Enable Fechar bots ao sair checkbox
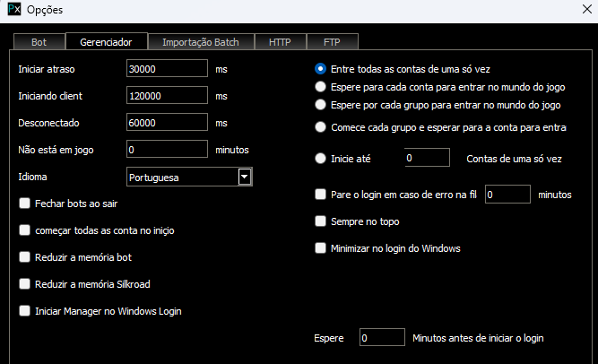Image resolution: width=598 pixels, height=364 pixels. 25,204
